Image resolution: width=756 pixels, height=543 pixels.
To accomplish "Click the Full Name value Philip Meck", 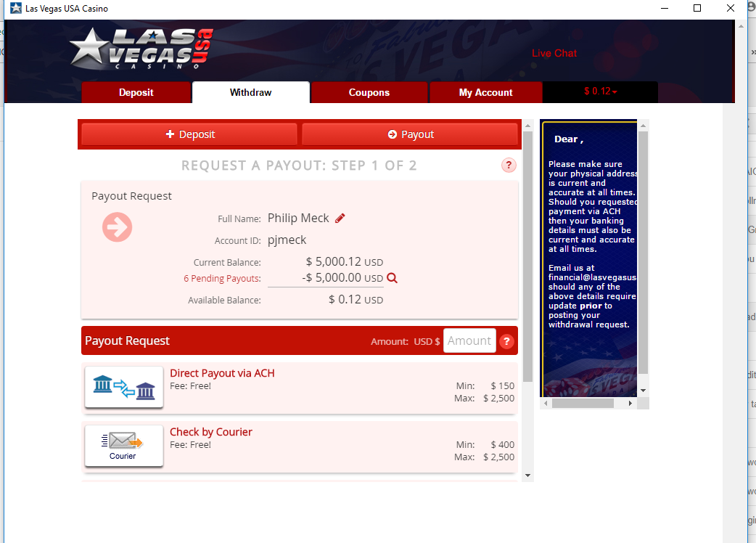I will click(298, 218).
